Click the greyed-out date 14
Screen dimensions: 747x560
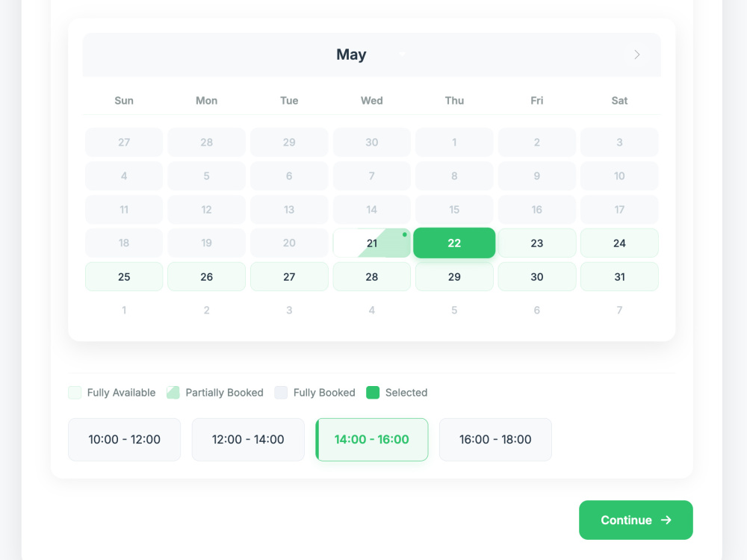pos(371,210)
